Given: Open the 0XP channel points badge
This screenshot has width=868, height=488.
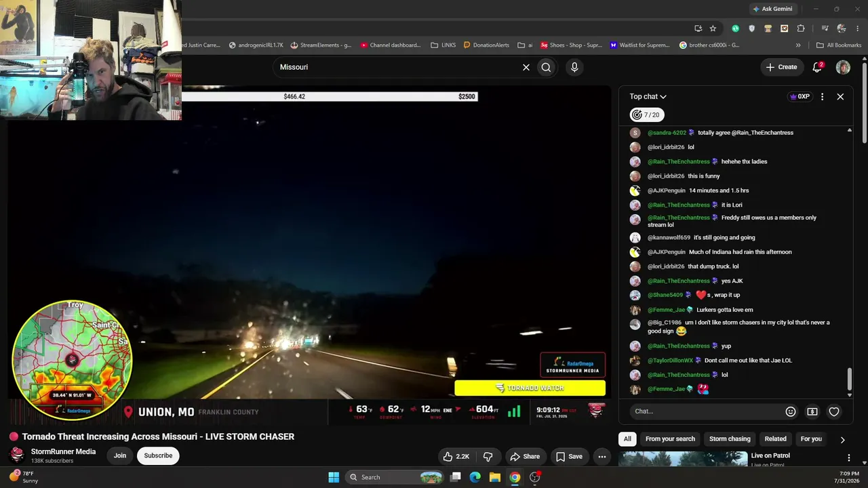Looking at the screenshot, I should coord(800,97).
